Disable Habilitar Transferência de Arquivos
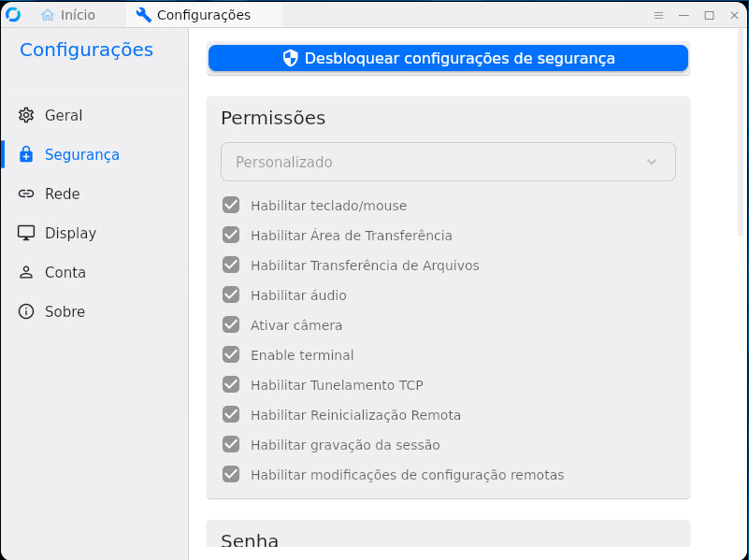Screen dimensions: 749x560 (231, 266)
